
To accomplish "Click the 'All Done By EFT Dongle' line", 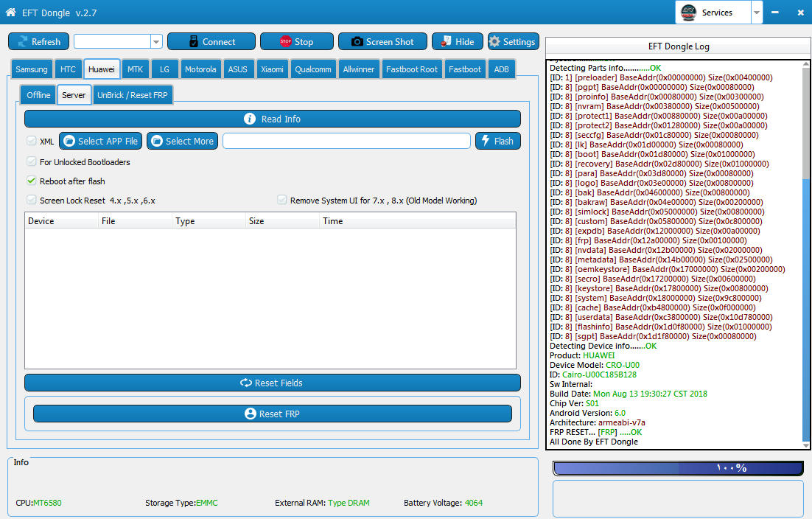I will coord(594,442).
